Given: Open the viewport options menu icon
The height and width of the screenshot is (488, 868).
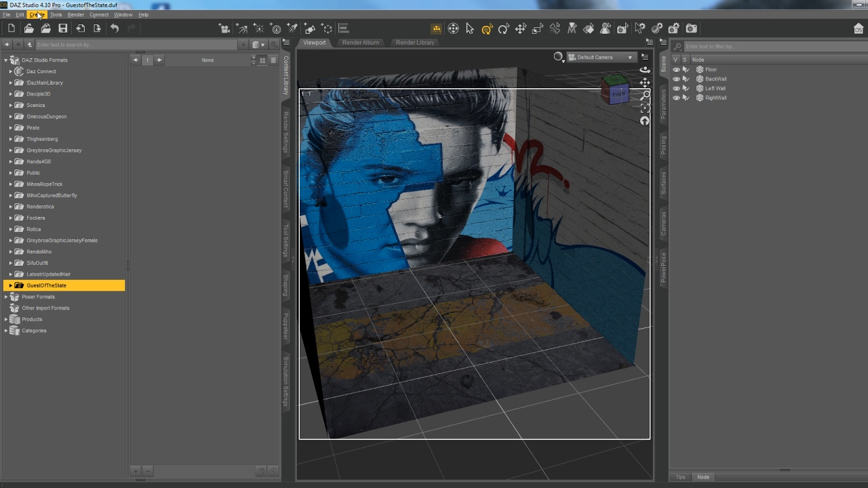Looking at the screenshot, I should tap(645, 57).
